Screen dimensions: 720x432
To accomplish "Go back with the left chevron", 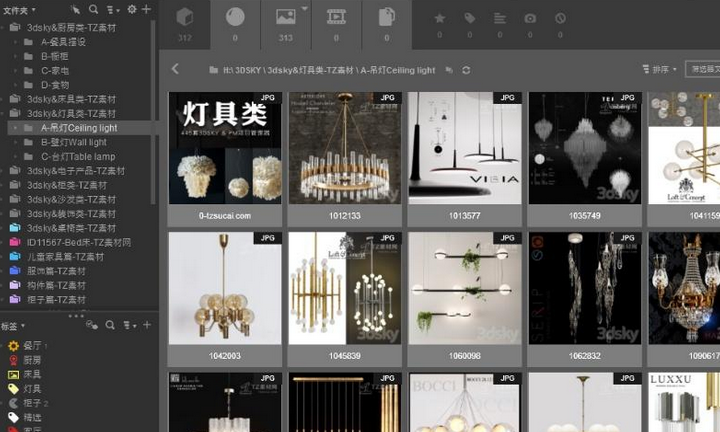I will click(175, 69).
